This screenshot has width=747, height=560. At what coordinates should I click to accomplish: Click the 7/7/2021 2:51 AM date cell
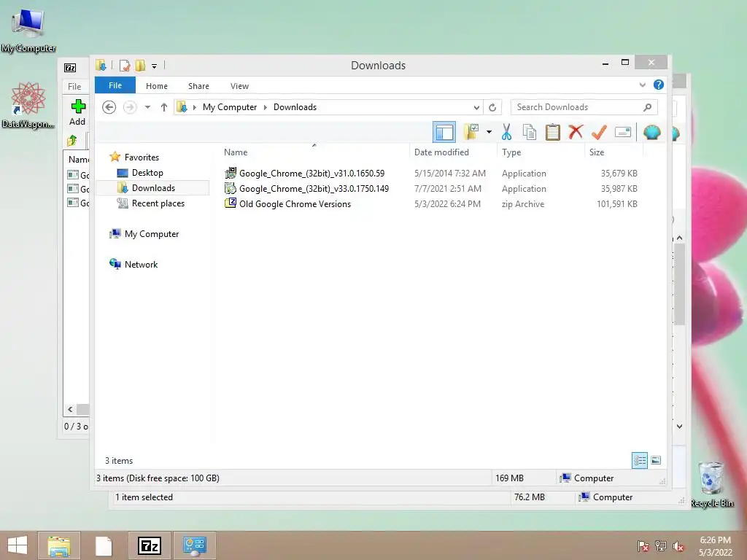[448, 189]
